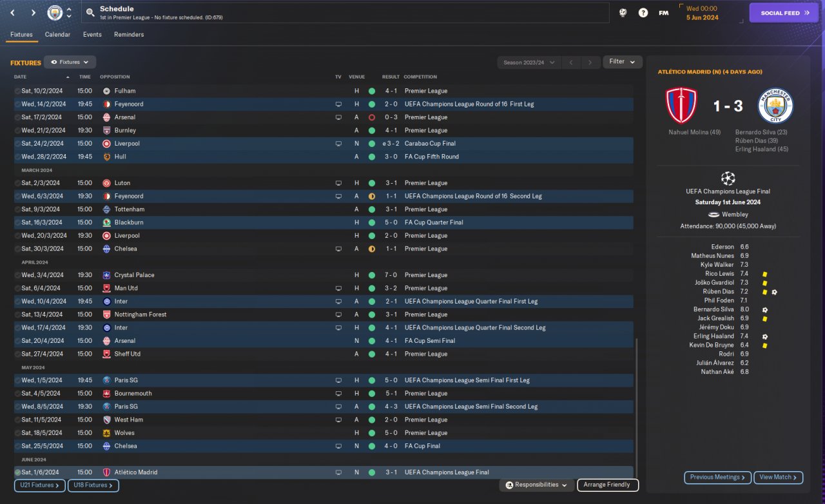825x504 pixels.
Task: Click the TV icon on the West Ham row
Action: [338, 420]
